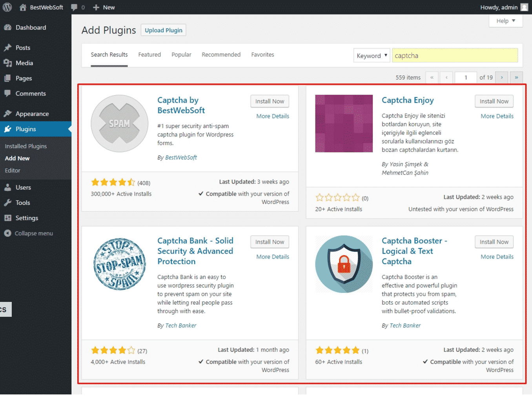Open the Captcha Booster title link
Screen dimensions: 532x396
[414, 251]
